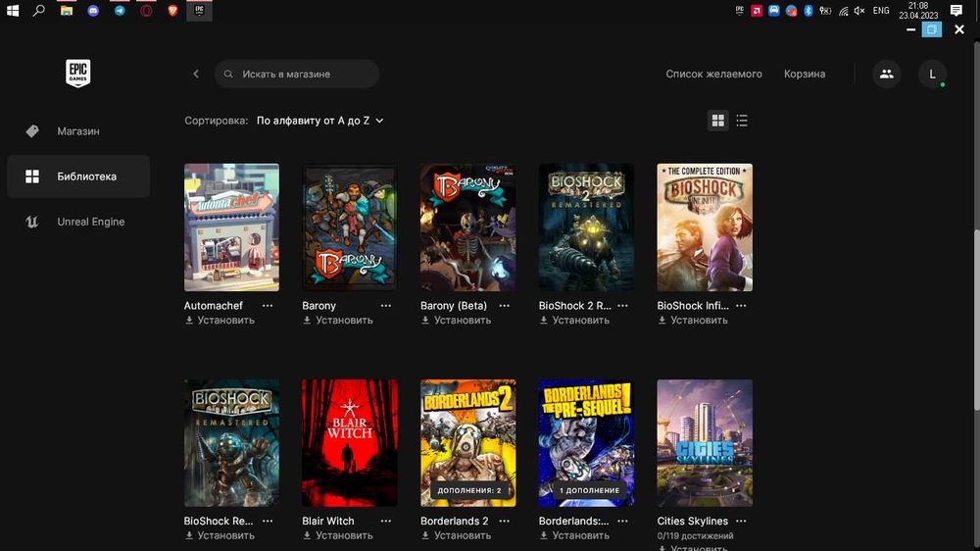Go back with the left arrow
Image resolution: width=980 pixels, height=551 pixels.
coord(196,74)
